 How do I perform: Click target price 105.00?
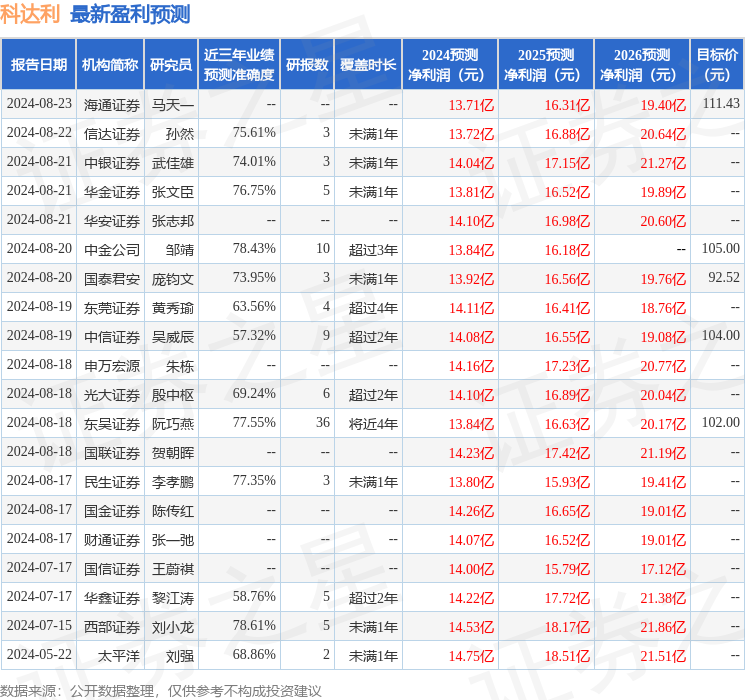tap(721, 249)
